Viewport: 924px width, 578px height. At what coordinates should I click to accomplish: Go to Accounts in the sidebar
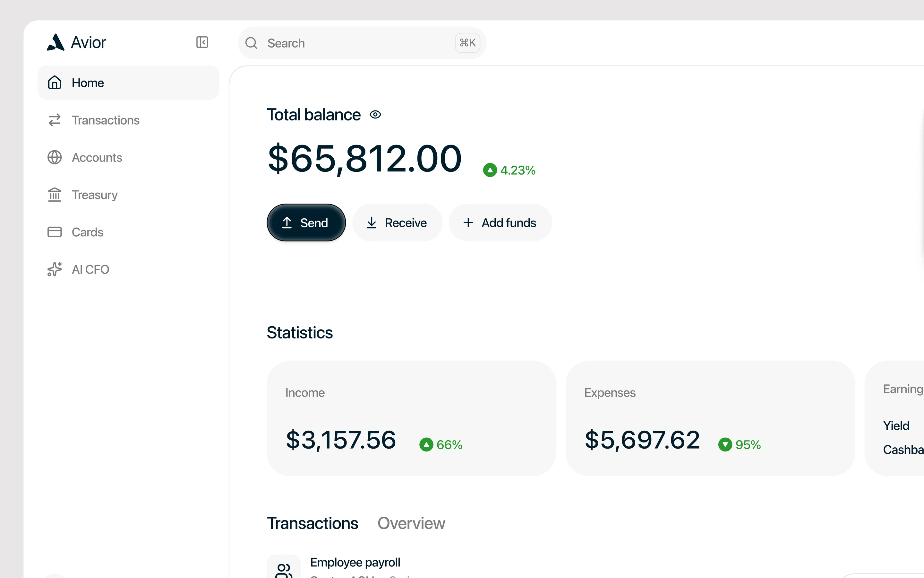pos(128,157)
